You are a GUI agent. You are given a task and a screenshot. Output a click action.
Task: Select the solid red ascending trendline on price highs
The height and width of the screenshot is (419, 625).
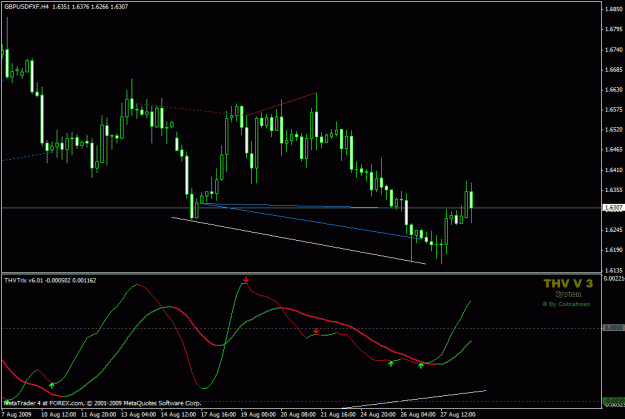click(281, 104)
